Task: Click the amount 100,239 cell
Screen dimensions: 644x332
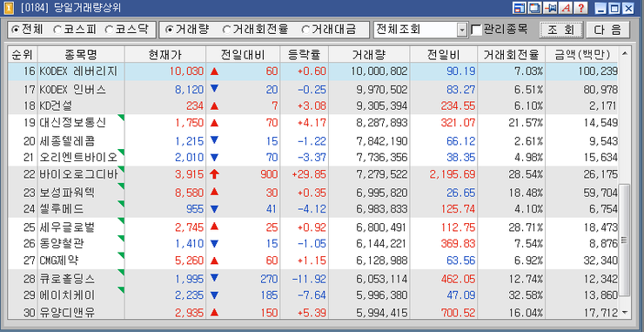Action: [x=599, y=71]
